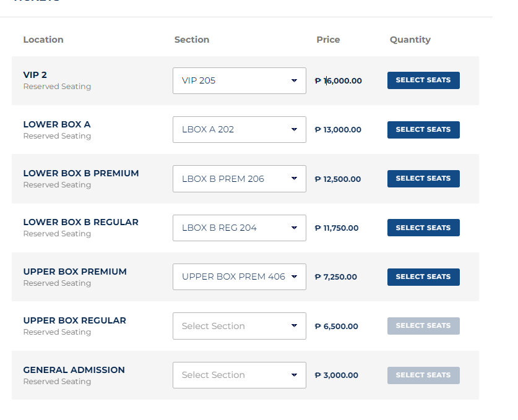Click the ₱ 16,000.00 price
518x420 pixels.
339,81
